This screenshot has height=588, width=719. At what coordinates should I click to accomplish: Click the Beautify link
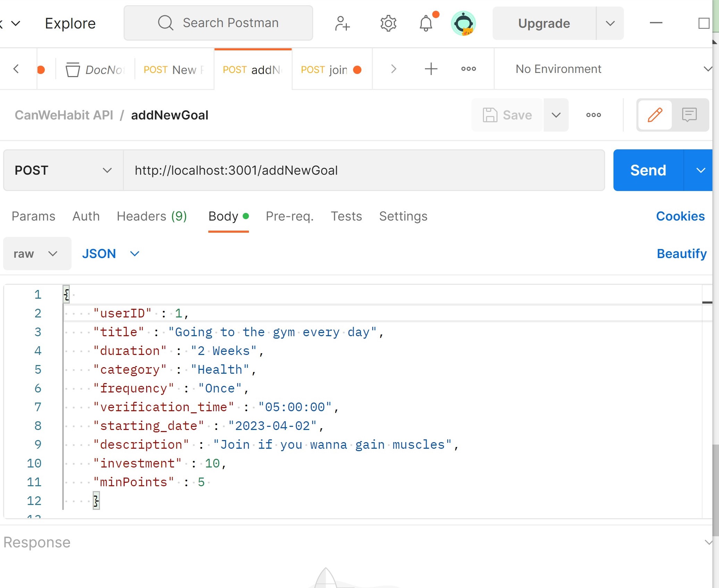(x=681, y=254)
